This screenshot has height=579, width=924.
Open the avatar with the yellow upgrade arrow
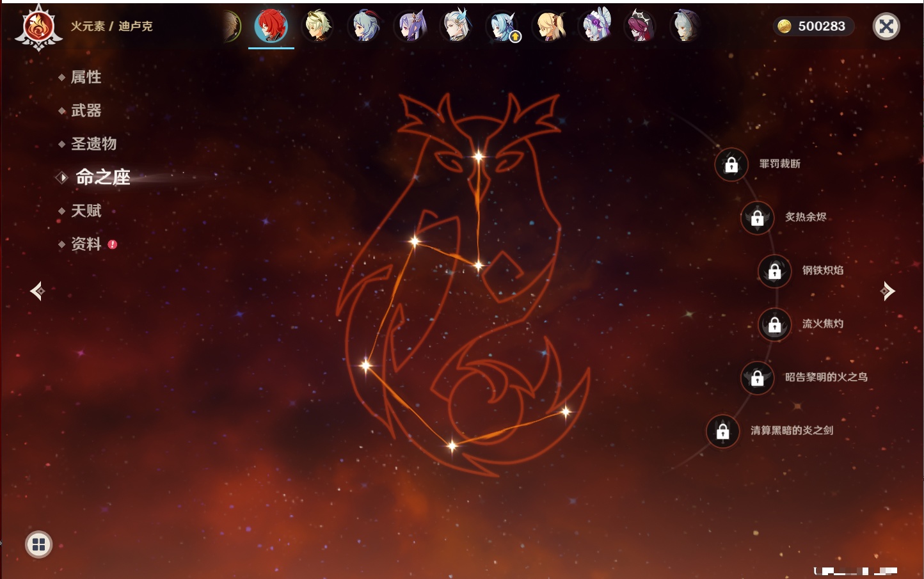coord(503,26)
